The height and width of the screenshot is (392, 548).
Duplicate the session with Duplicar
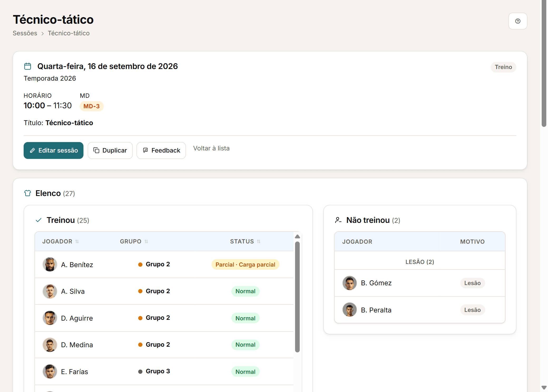pyautogui.click(x=110, y=150)
